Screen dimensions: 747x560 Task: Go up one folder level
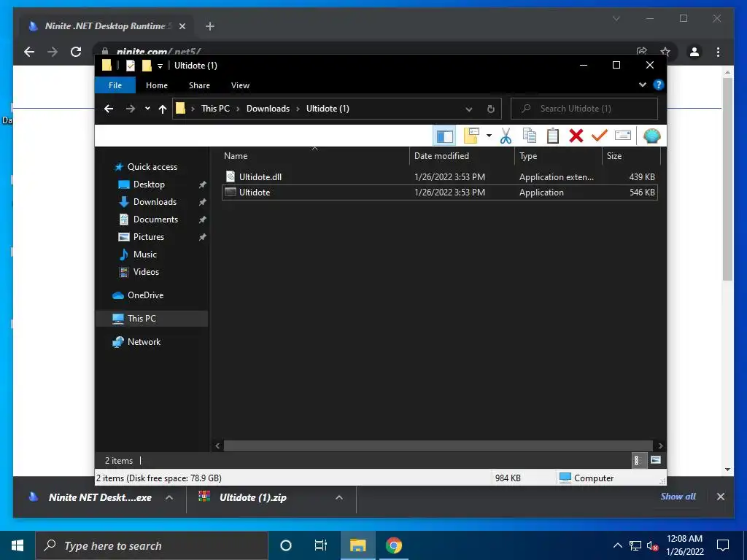tap(163, 109)
